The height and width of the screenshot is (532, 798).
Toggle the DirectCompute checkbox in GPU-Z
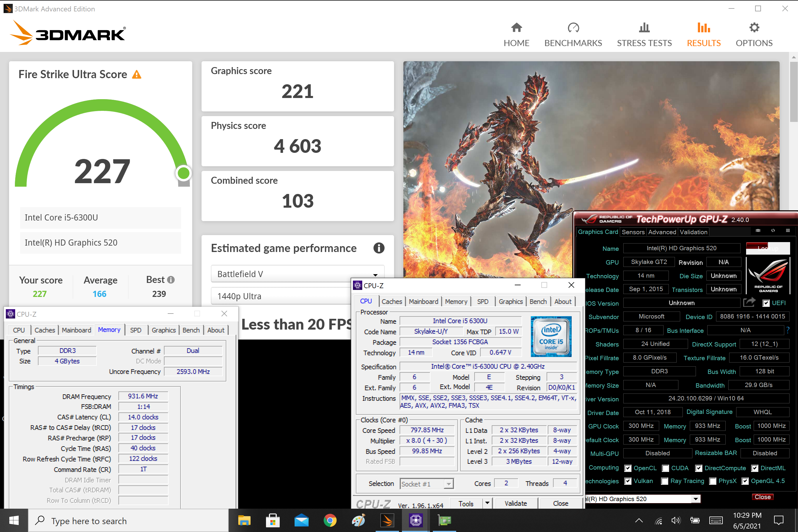coord(699,468)
